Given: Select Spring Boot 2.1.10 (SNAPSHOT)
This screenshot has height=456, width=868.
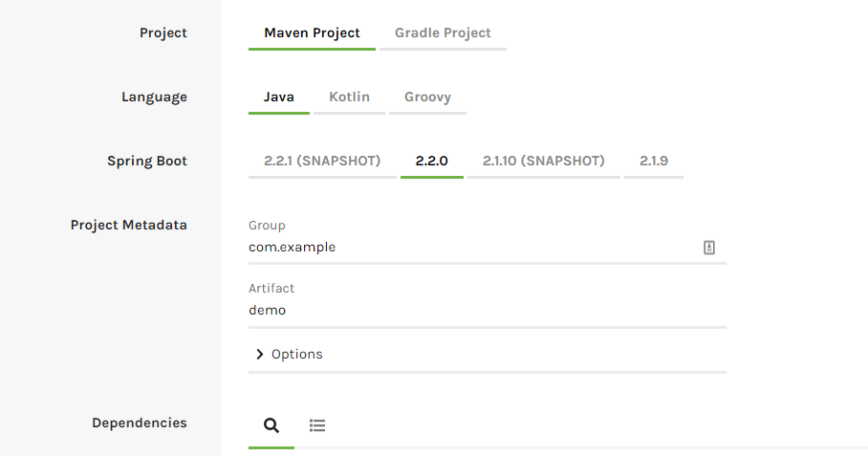Looking at the screenshot, I should pos(544,162).
